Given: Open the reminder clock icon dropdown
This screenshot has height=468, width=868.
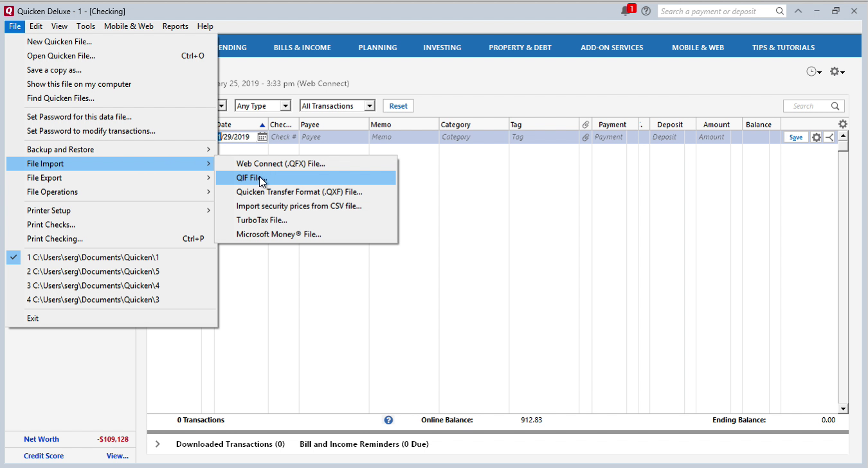Looking at the screenshot, I should 814,72.
